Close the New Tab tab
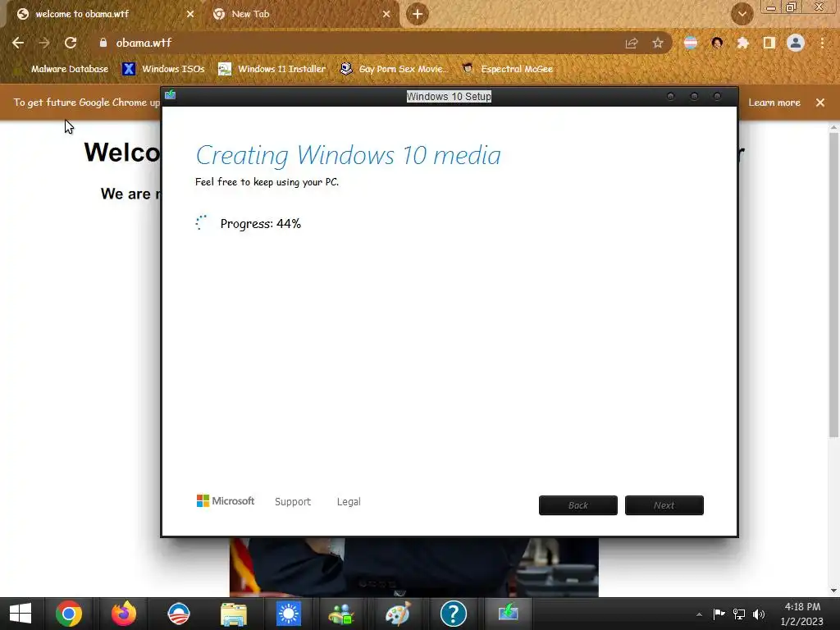Image resolution: width=840 pixels, height=630 pixels. point(386,14)
